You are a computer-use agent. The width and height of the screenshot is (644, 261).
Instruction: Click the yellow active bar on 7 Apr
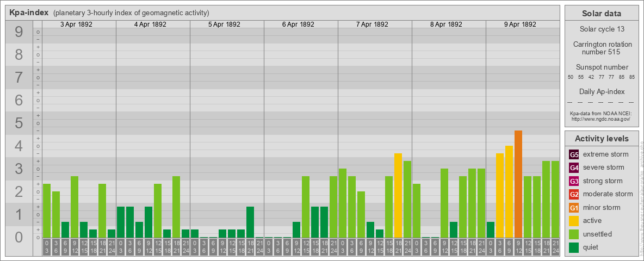[x=398, y=195]
